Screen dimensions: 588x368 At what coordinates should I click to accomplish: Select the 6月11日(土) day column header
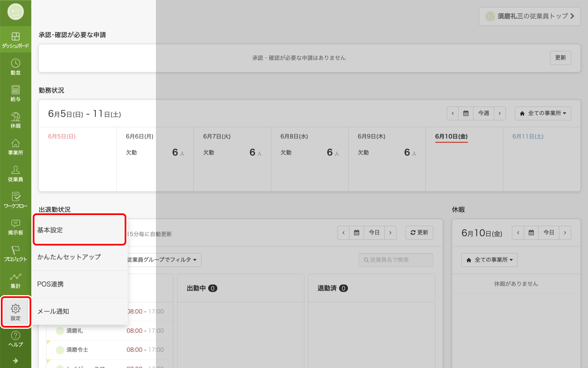coord(528,137)
